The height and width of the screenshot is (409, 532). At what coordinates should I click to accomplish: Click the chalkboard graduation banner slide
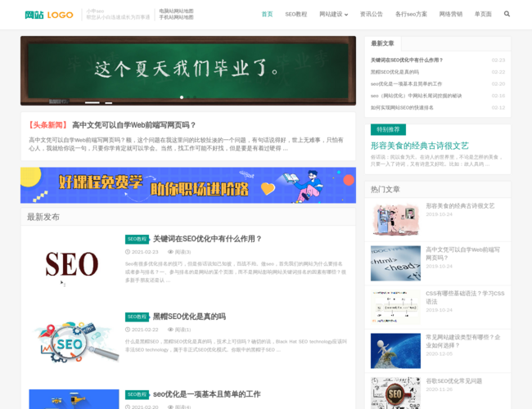click(x=188, y=70)
